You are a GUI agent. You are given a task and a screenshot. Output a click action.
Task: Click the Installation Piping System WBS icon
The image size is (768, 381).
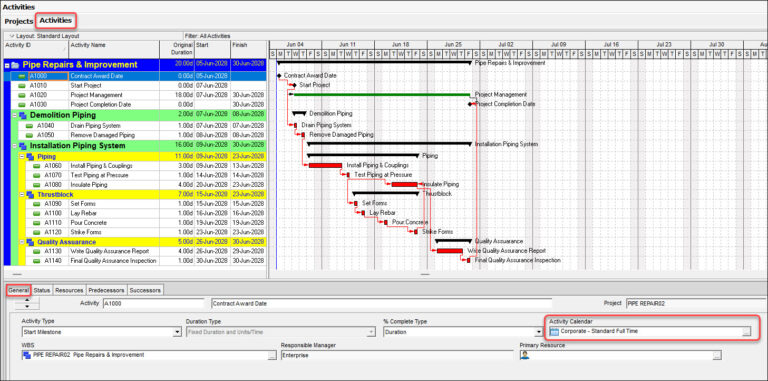(23, 146)
